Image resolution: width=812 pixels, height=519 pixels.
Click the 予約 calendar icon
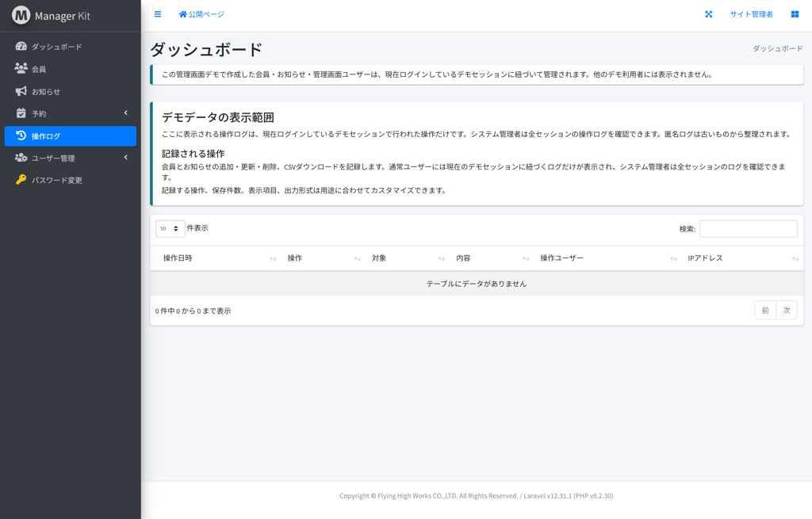[x=21, y=113]
